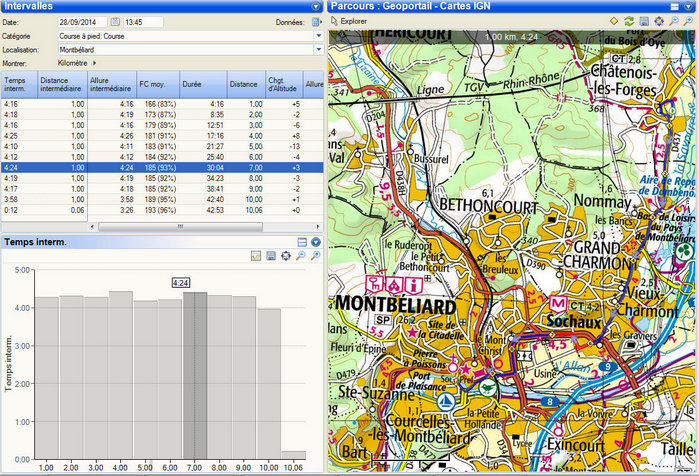Viewport: 699px width, 476px height.
Task: Click the short bar at 10.06
Action: (294, 455)
